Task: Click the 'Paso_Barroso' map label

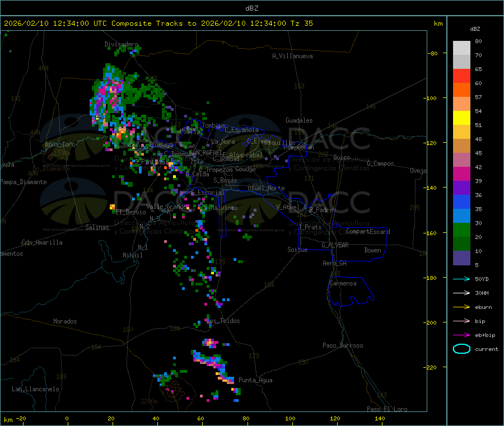Action: 343,345
